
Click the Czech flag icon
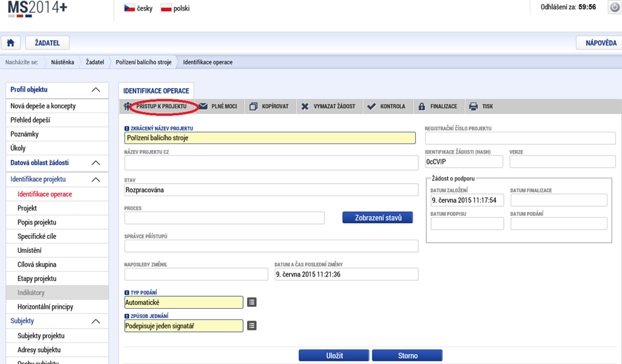pos(129,8)
